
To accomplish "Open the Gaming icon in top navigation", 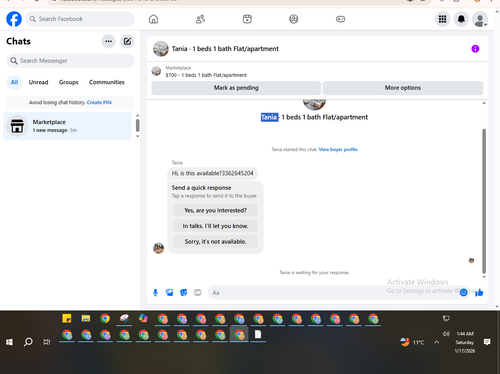I will pos(340,19).
